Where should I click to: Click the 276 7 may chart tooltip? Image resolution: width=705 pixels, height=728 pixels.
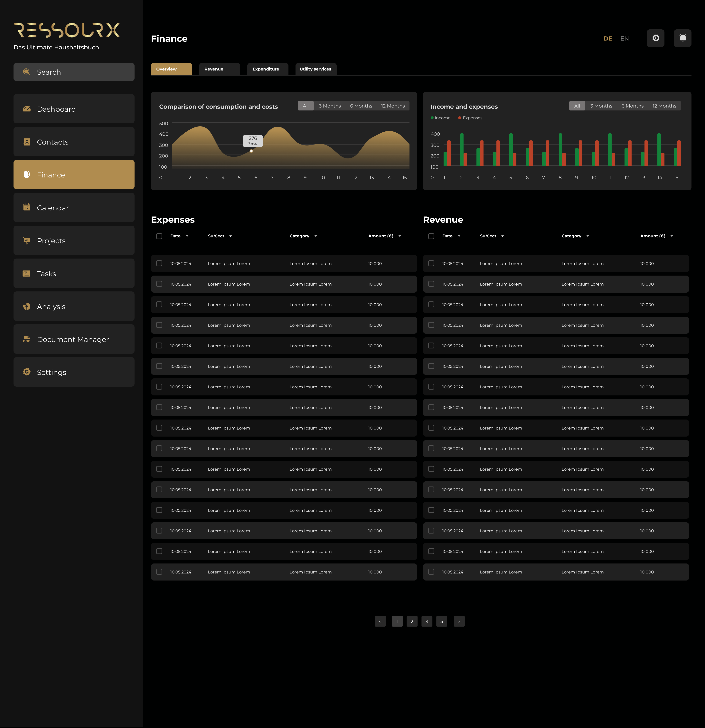point(253,141)
